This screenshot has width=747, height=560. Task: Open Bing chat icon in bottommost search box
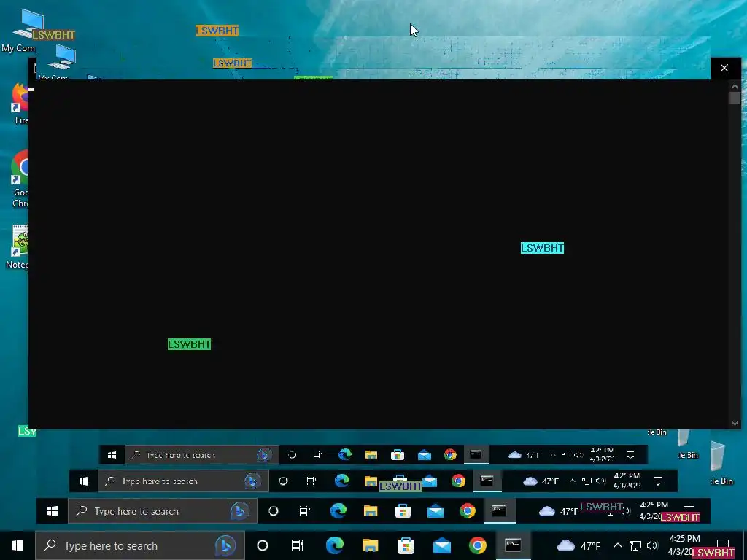coord(225,545)
